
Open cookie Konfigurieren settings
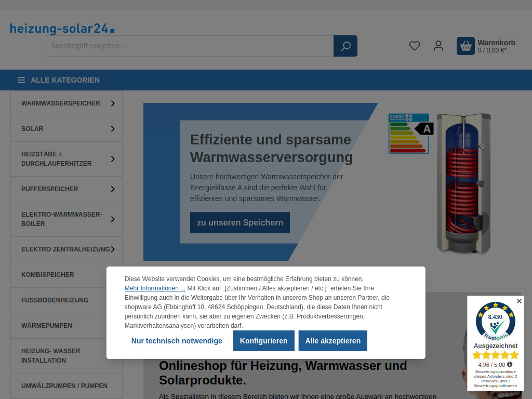(263, 341)
